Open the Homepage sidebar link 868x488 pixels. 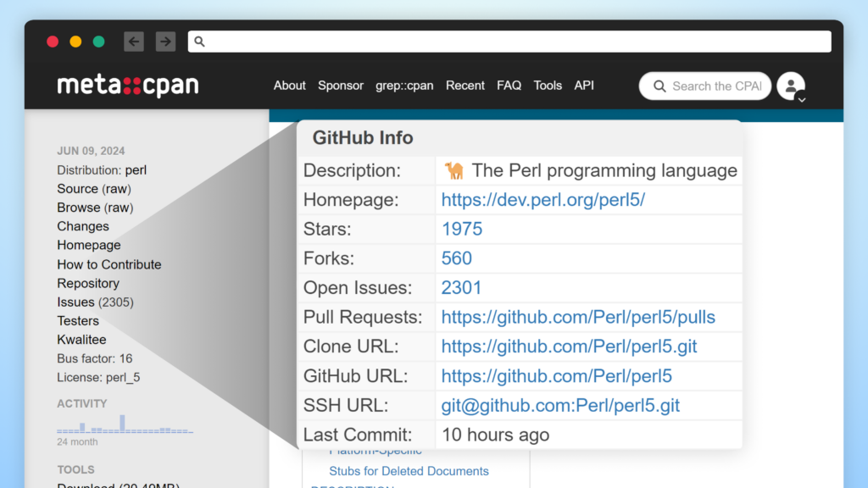tap(88, 246)
